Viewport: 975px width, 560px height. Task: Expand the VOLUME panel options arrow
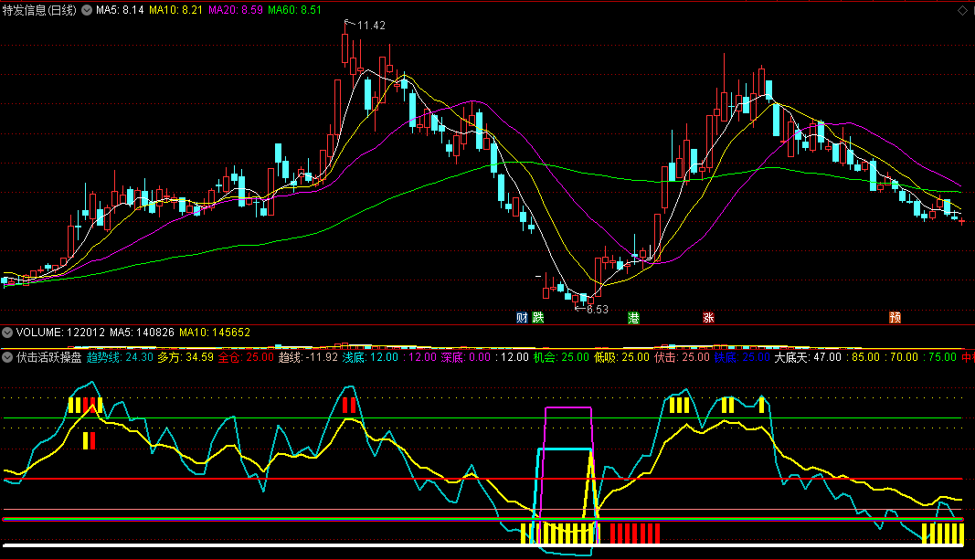click(x=7, y=333)
